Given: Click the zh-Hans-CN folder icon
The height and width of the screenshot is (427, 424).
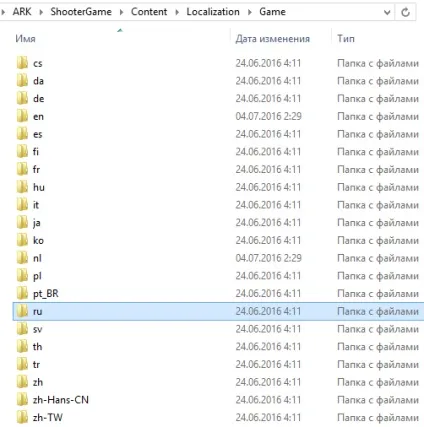Looking at the screenshot, I should pos(22,400).
